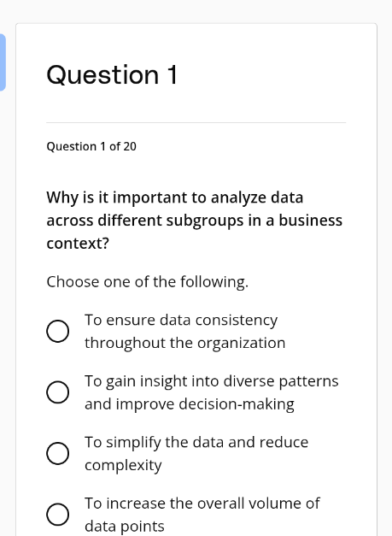Click the text 'data points' in last option
The height and width of the screenshot is (536, 392).
tap(125, 527)
